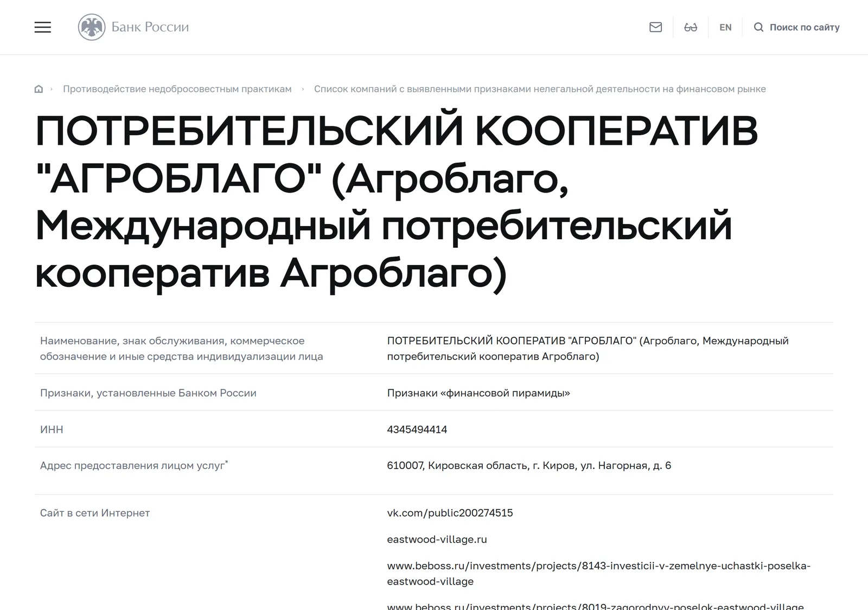Enable accessibility glasses view icon
This screenshot has width=868, height=610.
click(x=691, y=27)
